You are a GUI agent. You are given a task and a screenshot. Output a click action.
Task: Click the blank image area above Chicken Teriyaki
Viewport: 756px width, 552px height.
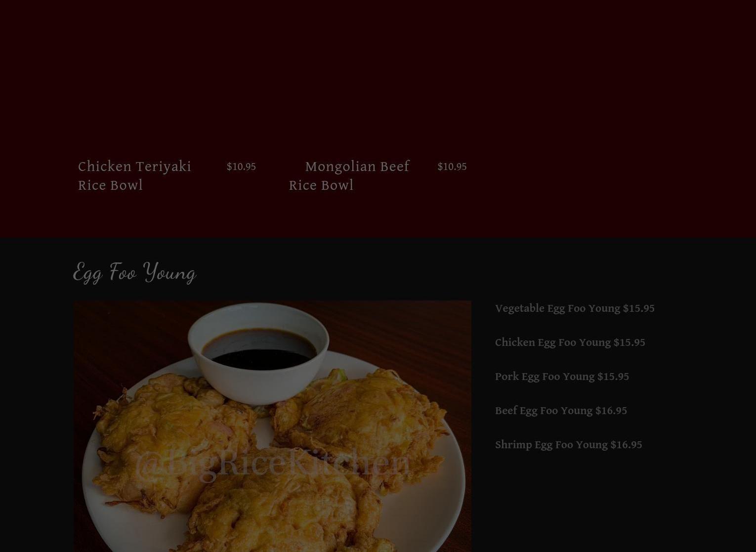167,74
